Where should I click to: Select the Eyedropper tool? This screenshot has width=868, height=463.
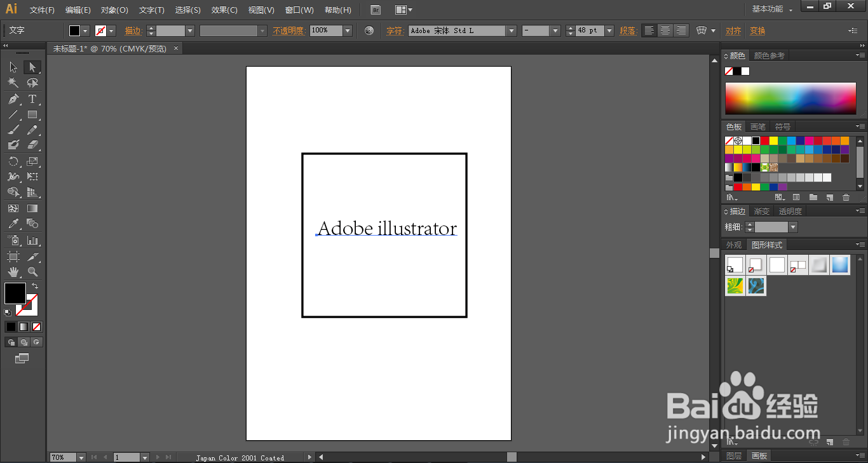13,224
